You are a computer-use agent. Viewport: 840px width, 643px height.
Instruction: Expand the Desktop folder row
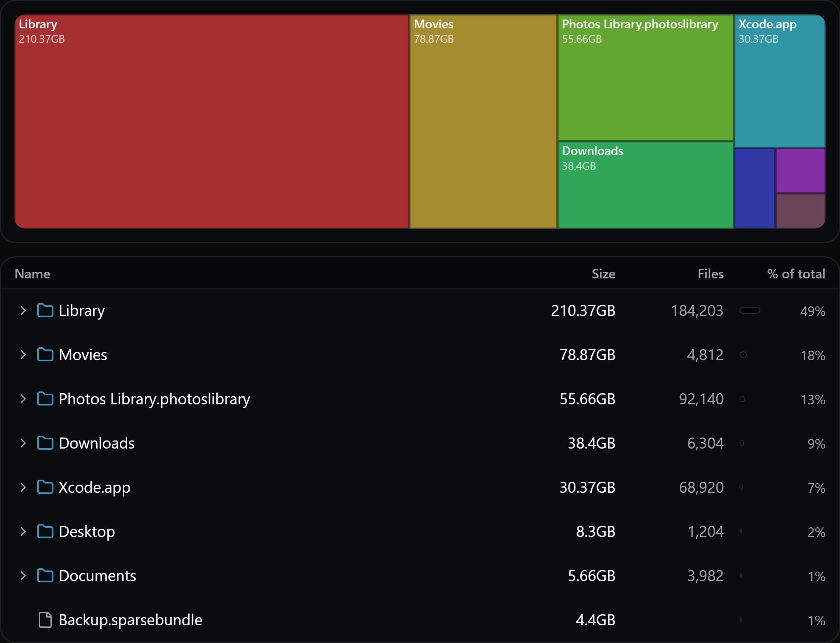(23, 532)
